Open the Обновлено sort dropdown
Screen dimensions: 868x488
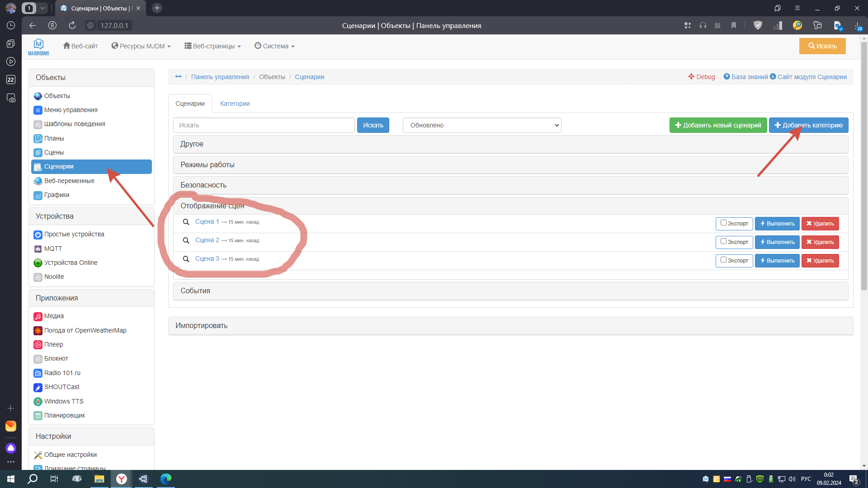pyautogui.click(x=481, y=125)
